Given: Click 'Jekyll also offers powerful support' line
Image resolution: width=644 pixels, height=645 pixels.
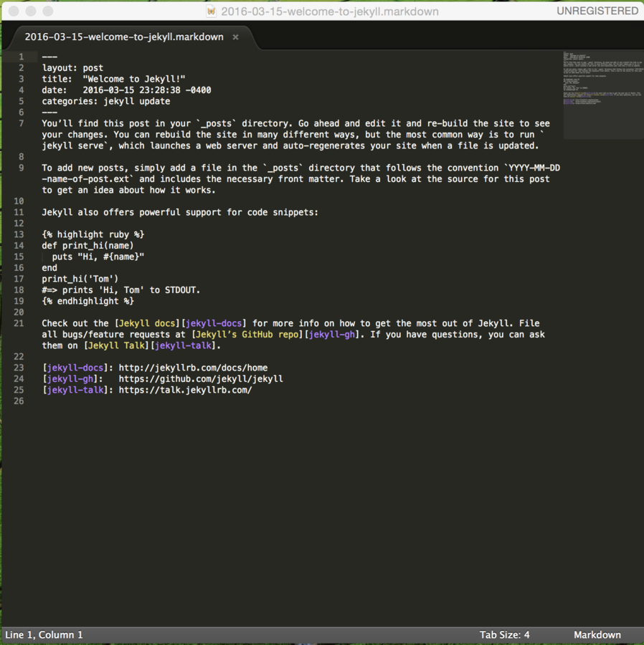Looking at the screenshot, I should 180,212.
